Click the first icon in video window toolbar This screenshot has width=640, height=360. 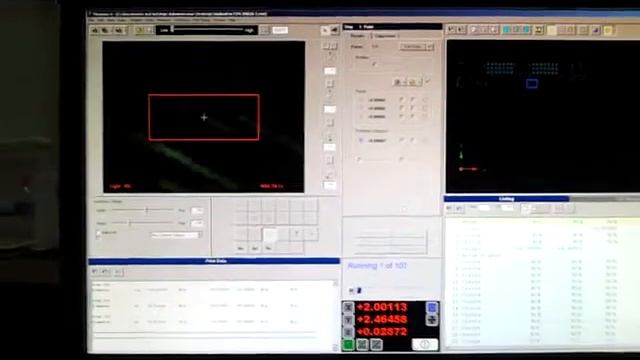tap(95, 30)
